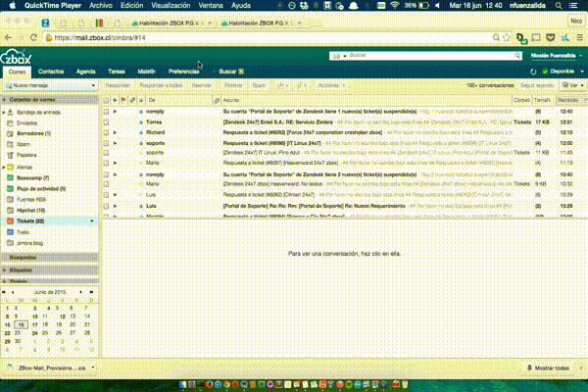Expand the Bandeja de entrada subfolders
The height and width of the screenshot is (392, 588).
pos(4,112)
